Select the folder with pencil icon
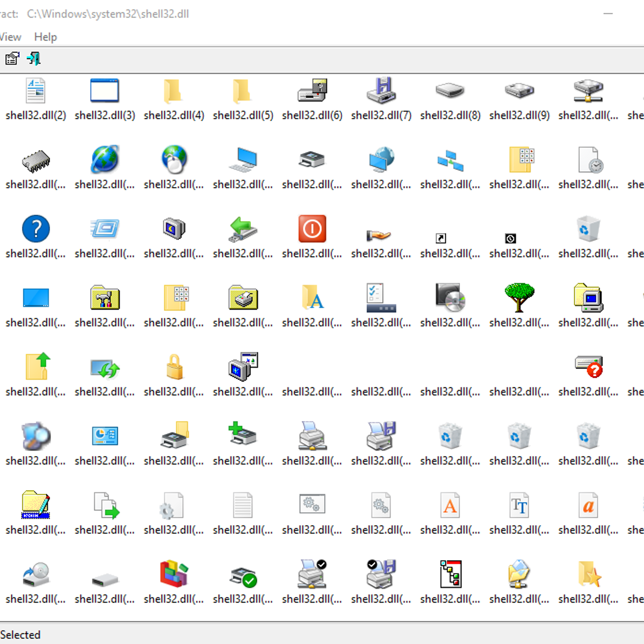 tap(36, 505)
